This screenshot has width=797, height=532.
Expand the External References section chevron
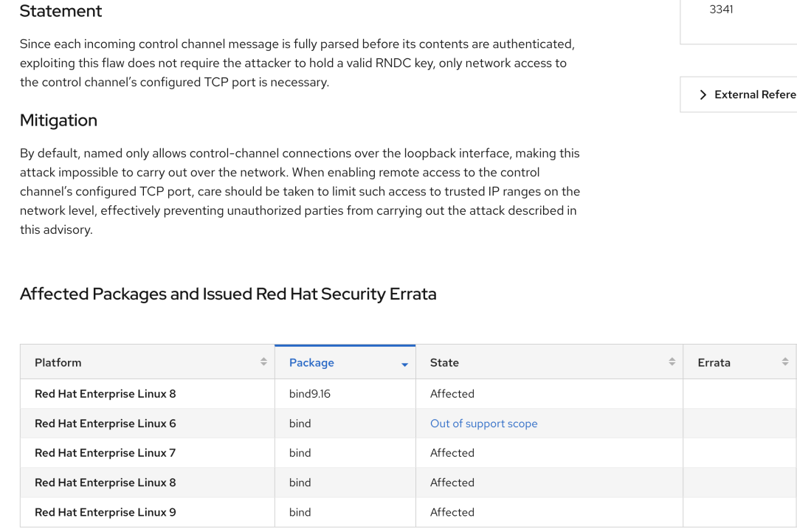(703, 95)
